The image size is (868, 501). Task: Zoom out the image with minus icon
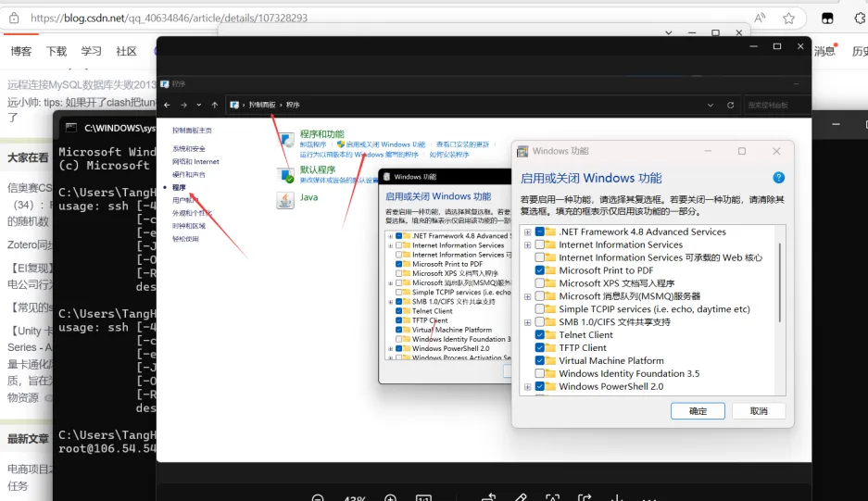pos(318,497)
